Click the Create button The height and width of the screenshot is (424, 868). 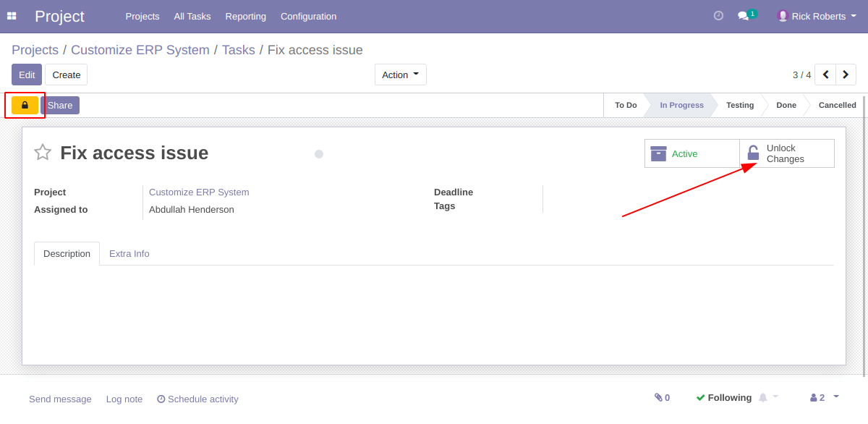click(66, 75)
